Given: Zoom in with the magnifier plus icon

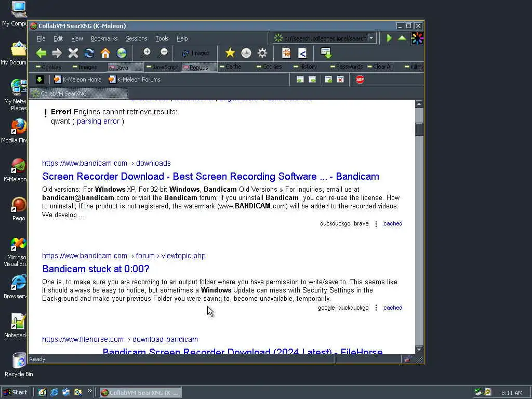Looking at the screenshot, I should [x=146, y=53].
